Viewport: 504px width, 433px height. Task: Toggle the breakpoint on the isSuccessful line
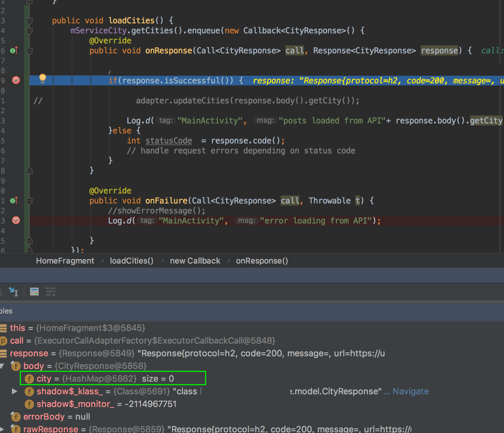pos(16,80)
